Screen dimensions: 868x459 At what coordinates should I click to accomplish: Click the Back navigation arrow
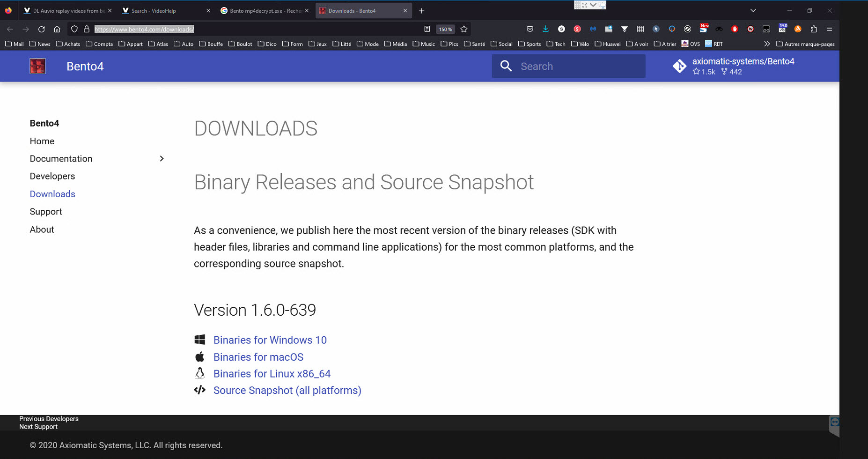10,29
